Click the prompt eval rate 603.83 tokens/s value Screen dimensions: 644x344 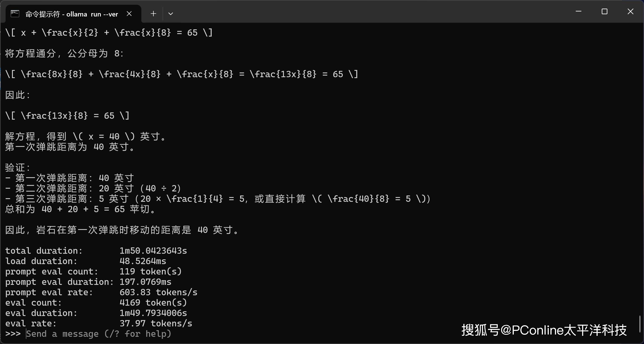(158, 292)
